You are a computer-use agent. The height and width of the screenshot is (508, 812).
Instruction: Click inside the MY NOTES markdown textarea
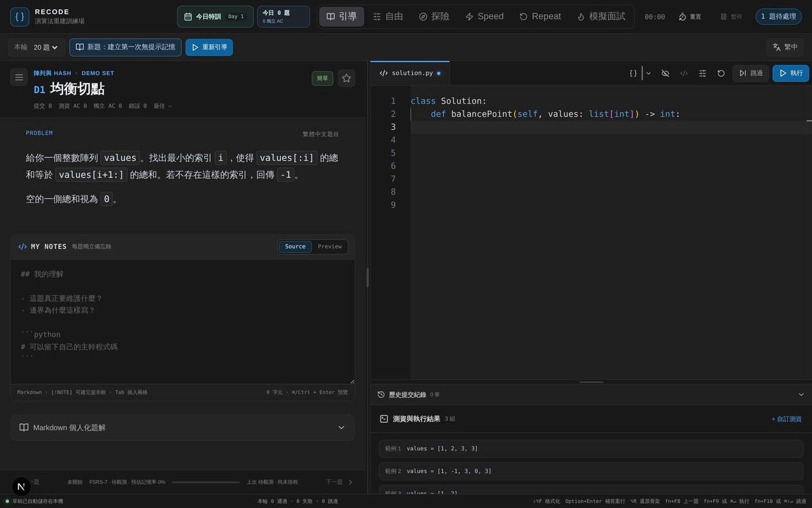183,322
